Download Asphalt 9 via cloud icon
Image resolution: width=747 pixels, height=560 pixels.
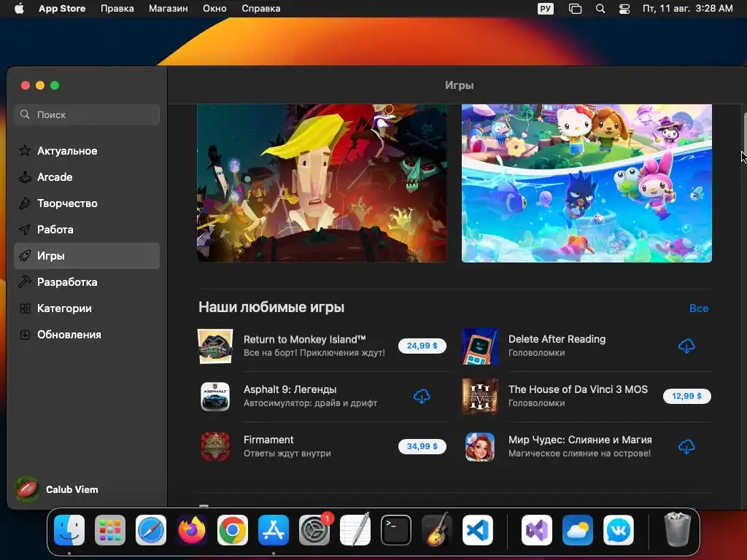[x=422, y=396]
